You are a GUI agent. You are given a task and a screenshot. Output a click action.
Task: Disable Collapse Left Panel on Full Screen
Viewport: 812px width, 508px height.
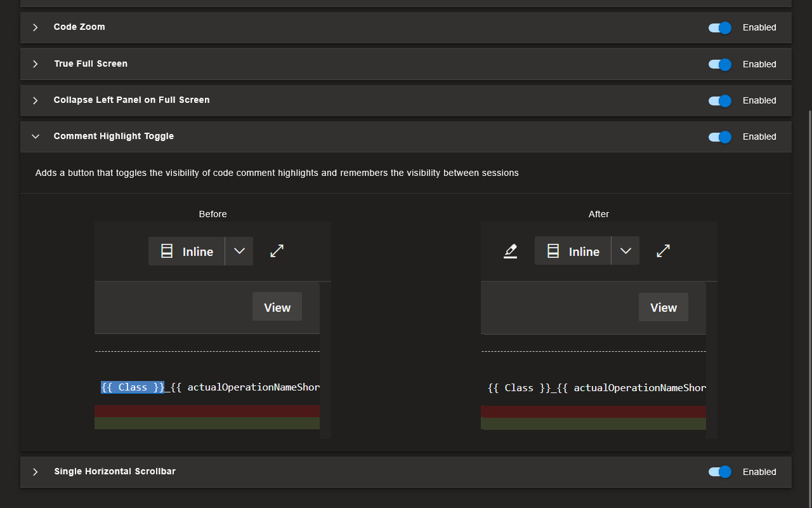coord(720,100)
